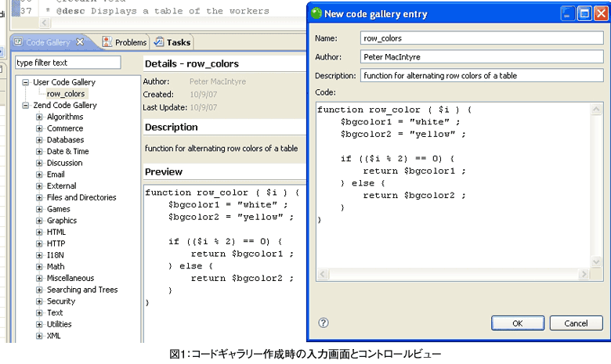The width and height of the screenshot is (611, 364).
Task: Click code area horizontal scroll right arrow
Action: tap(584, 274)
